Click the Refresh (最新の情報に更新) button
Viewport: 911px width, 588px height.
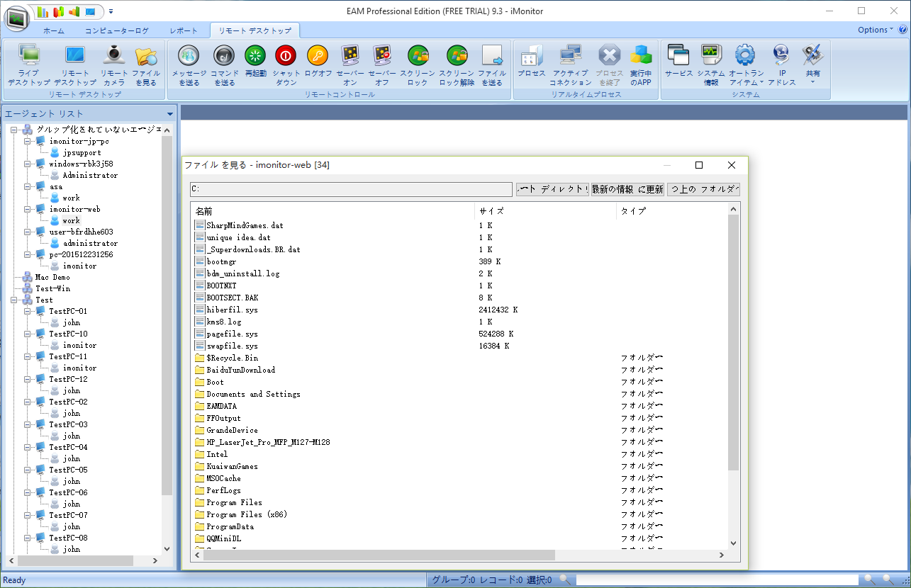coord(627,189)
